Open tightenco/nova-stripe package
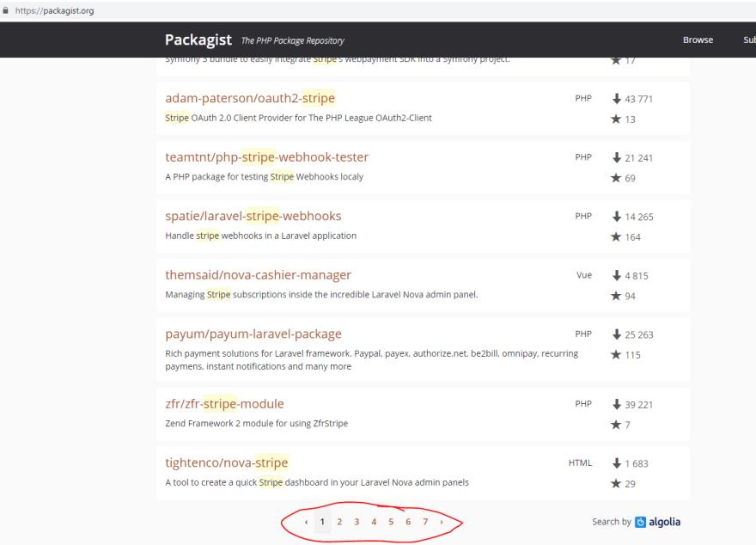The image size is (756, 545). pos(227,462)
